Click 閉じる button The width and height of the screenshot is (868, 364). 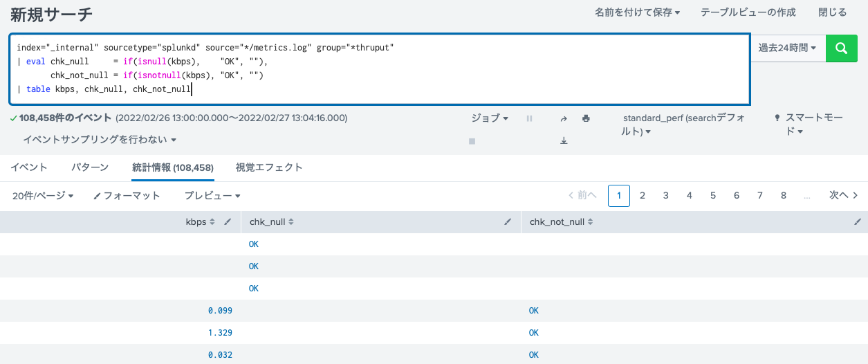(x=832, y=12)
